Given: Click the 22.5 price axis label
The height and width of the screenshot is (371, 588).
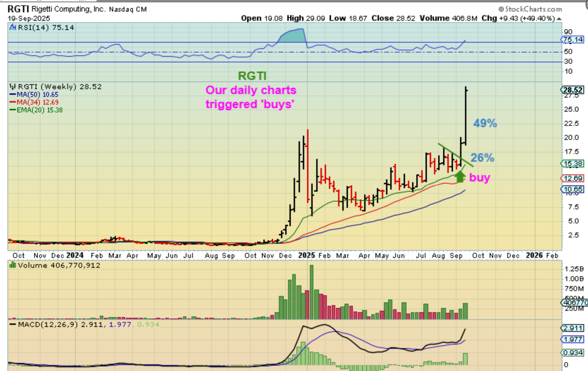Looking at the screenshot, I should pyautogui.click(x=571, y=123).
